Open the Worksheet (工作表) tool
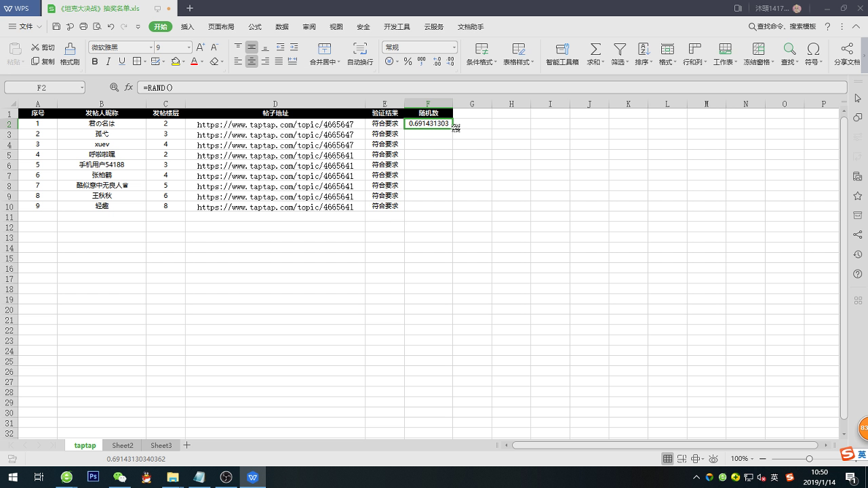This screenshot has height=488, width=868. click(x=725, y=54)
